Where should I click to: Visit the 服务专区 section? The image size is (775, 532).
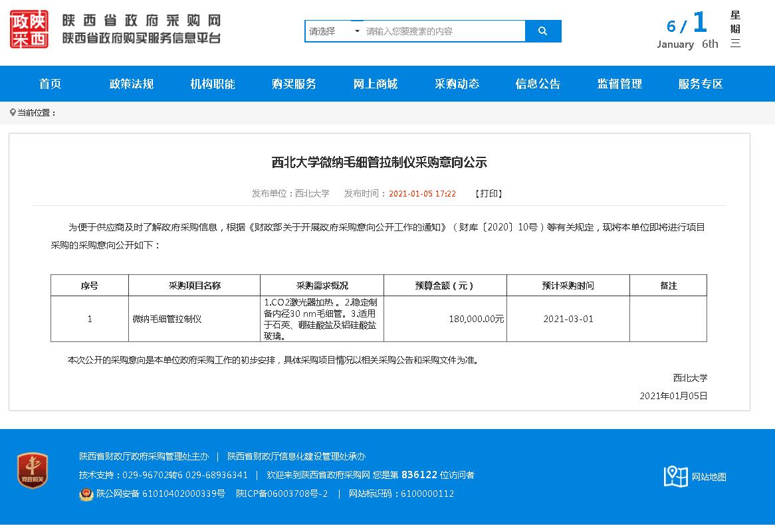click(x=701, y=84)
